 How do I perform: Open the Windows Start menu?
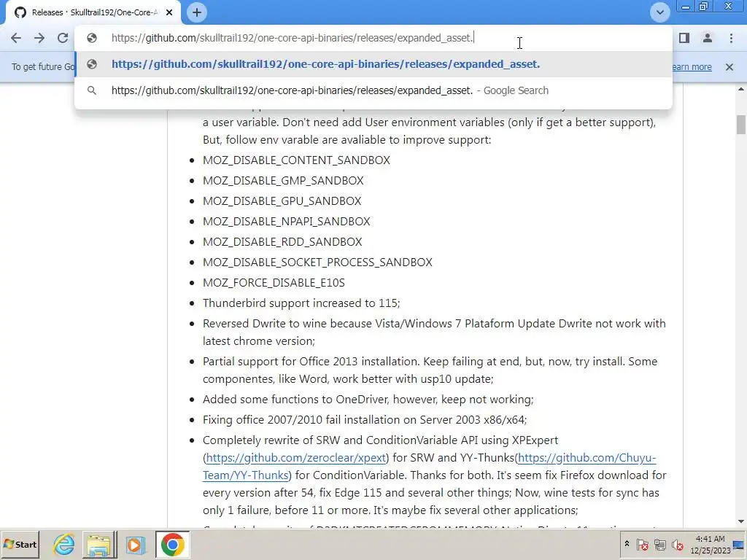pyautogui.click(x=20, y=545)
